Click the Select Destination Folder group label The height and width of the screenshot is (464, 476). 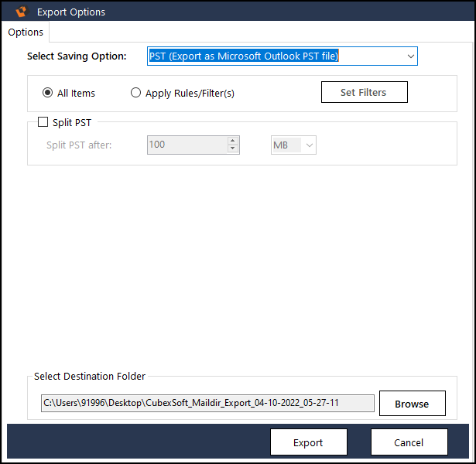tap(90, 377)
